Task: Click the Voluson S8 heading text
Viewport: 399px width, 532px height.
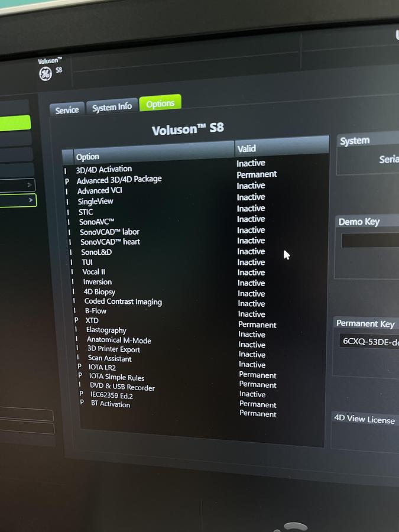Action: click(187, 129)
